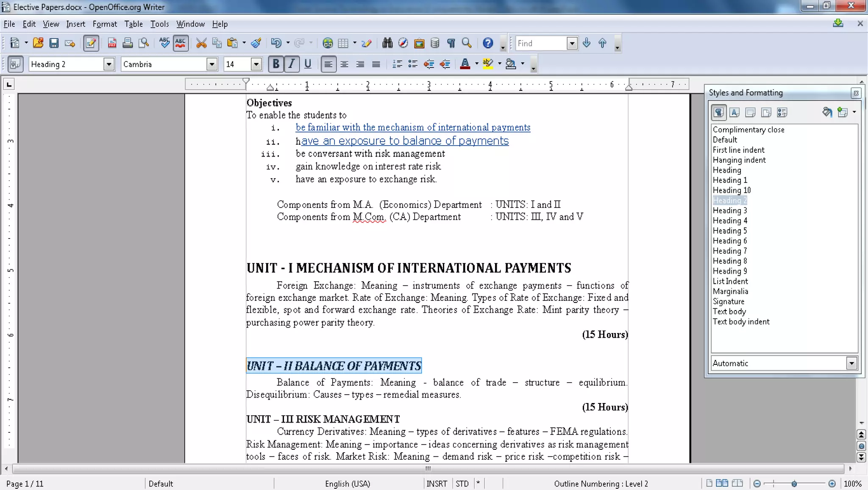
Task: Open the Automatic style filter dropdown
Action: tap(851, 363)
